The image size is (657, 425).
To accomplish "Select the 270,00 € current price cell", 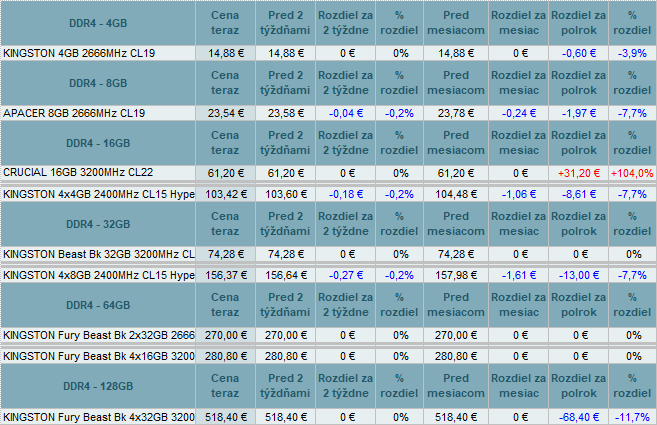I will [225, 335].
